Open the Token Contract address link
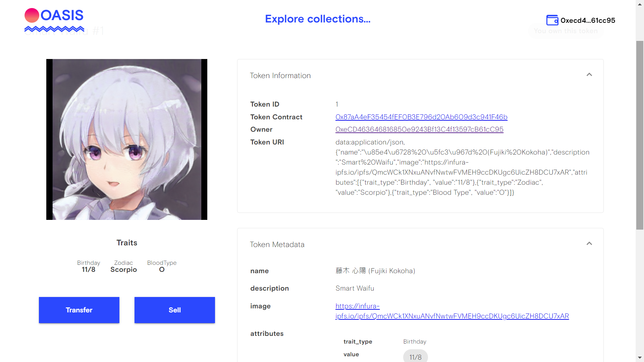This screenshot has width=644, height=362. pos(421,117)
